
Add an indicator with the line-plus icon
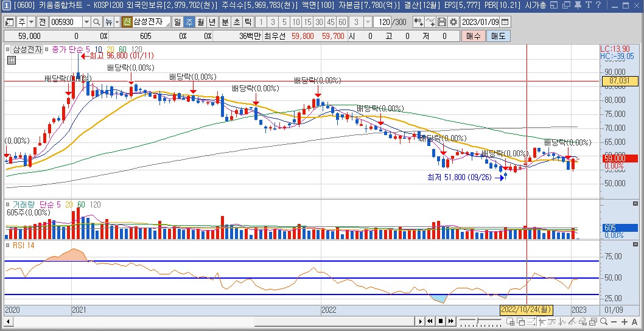coord(430,22)
